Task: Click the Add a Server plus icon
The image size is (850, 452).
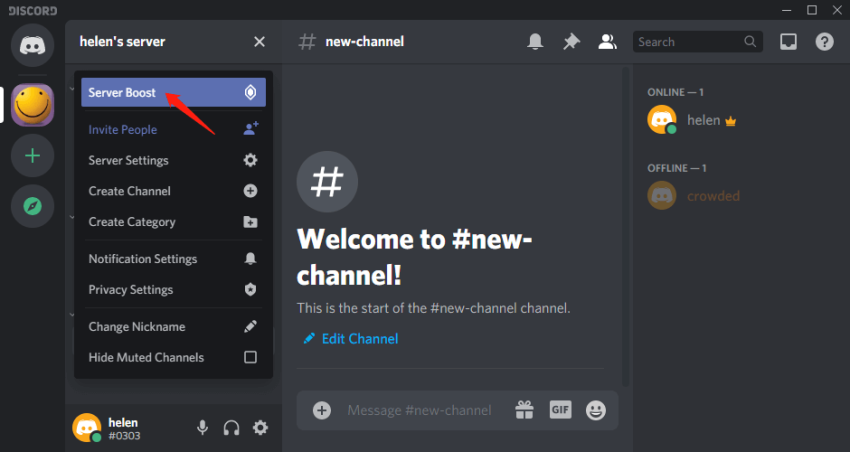Action: pos(33,156)
